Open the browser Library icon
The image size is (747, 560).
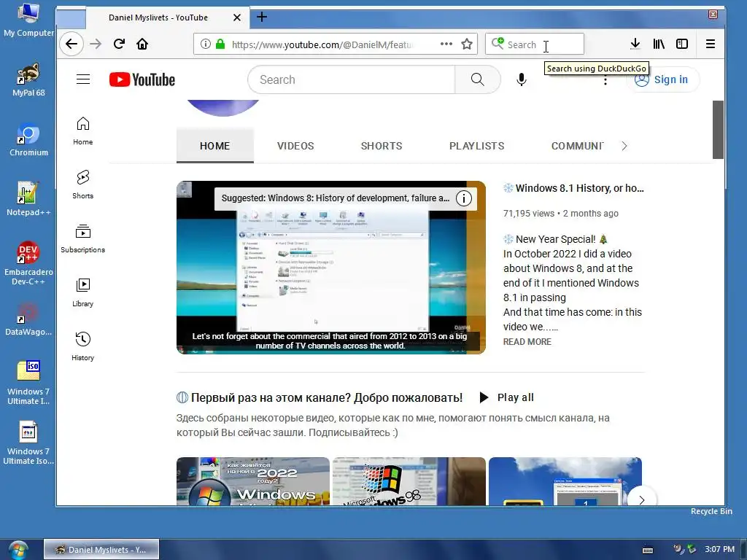click(659, 44)
